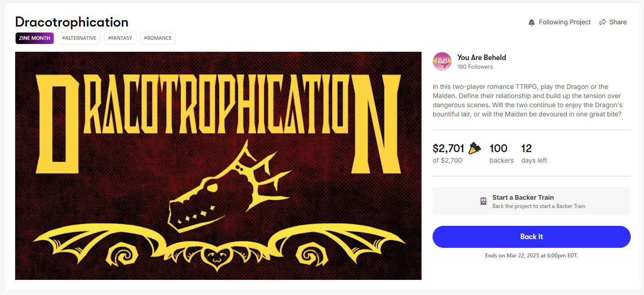
Task: Open the Dracotrophication cover image
Action: [218, 165]
